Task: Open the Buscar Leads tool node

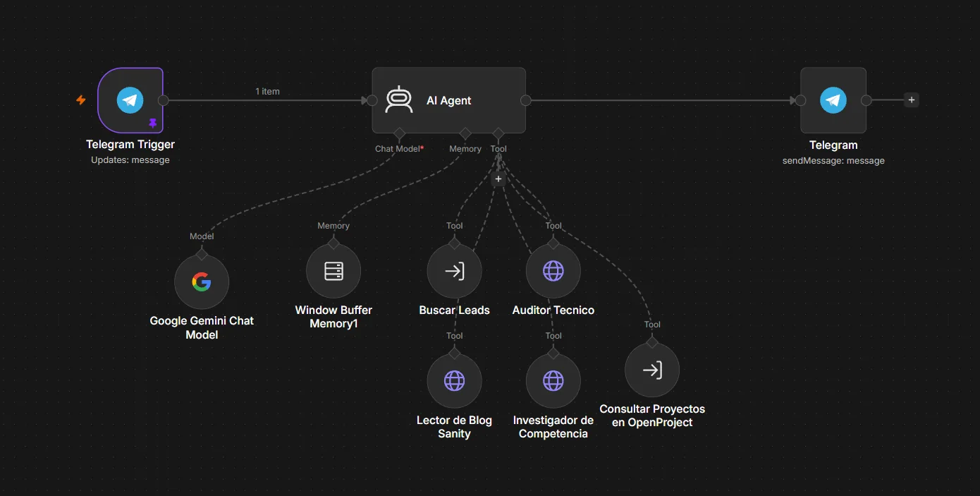Action: pos(455,272)
